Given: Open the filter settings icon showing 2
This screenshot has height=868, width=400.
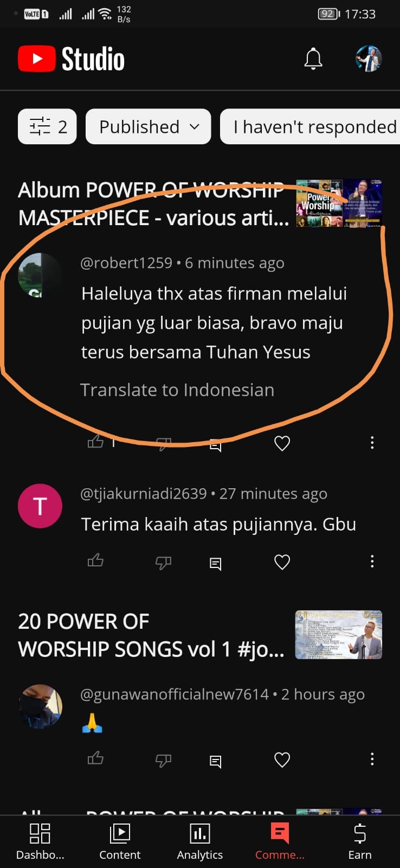Looking at the screenshot, I should coord(47,126).
